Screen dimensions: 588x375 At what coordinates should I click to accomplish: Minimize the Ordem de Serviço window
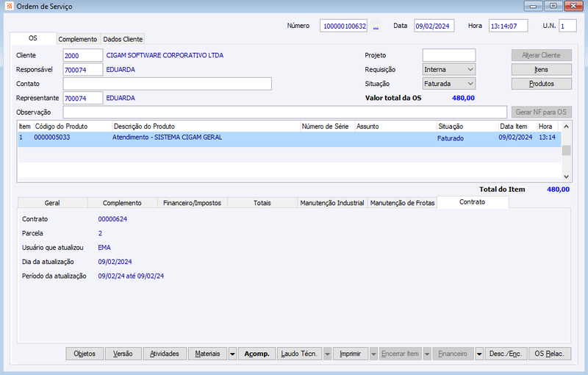534,6
